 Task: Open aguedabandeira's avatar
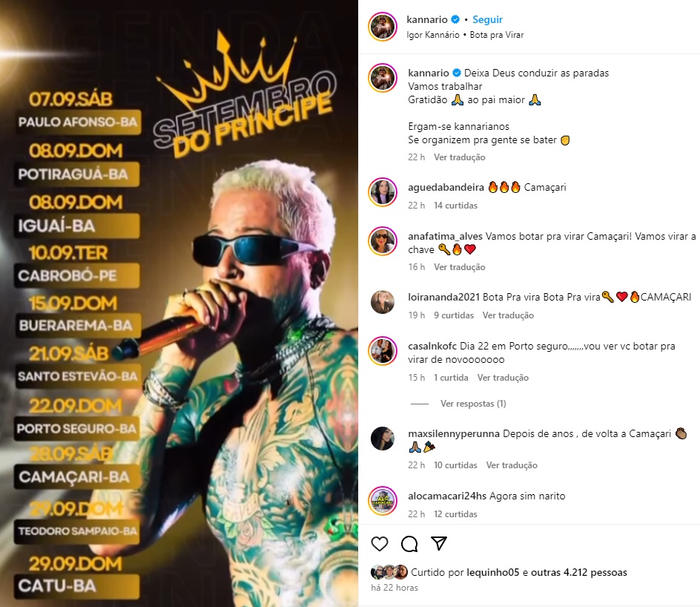[383, 192]
